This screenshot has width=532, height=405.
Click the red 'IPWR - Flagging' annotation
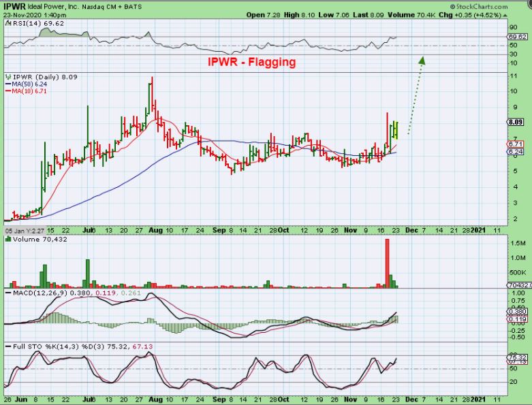[251, 62]
